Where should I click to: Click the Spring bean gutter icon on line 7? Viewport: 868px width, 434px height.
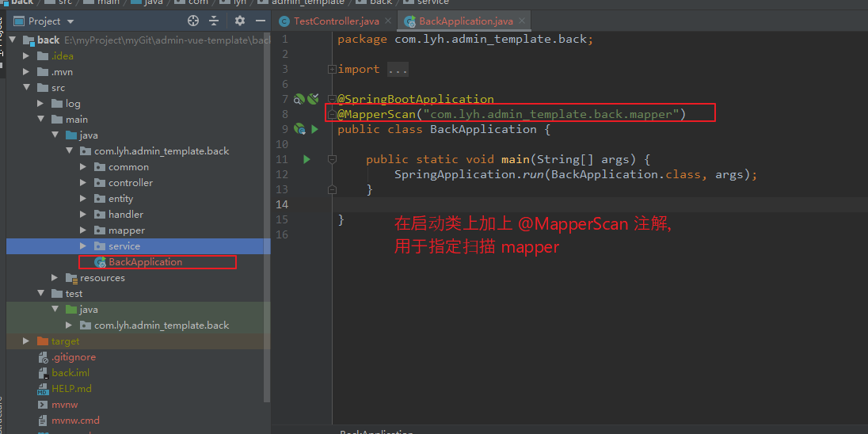299,99
